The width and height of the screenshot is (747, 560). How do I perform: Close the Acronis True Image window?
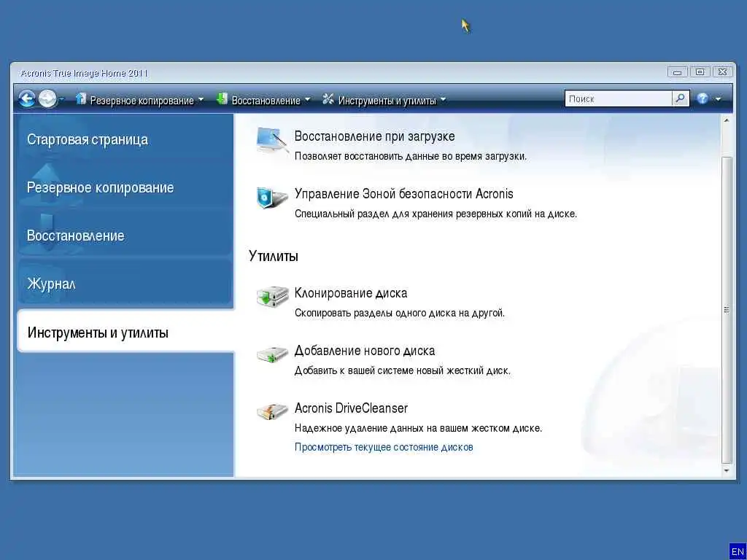pos(722,72)
